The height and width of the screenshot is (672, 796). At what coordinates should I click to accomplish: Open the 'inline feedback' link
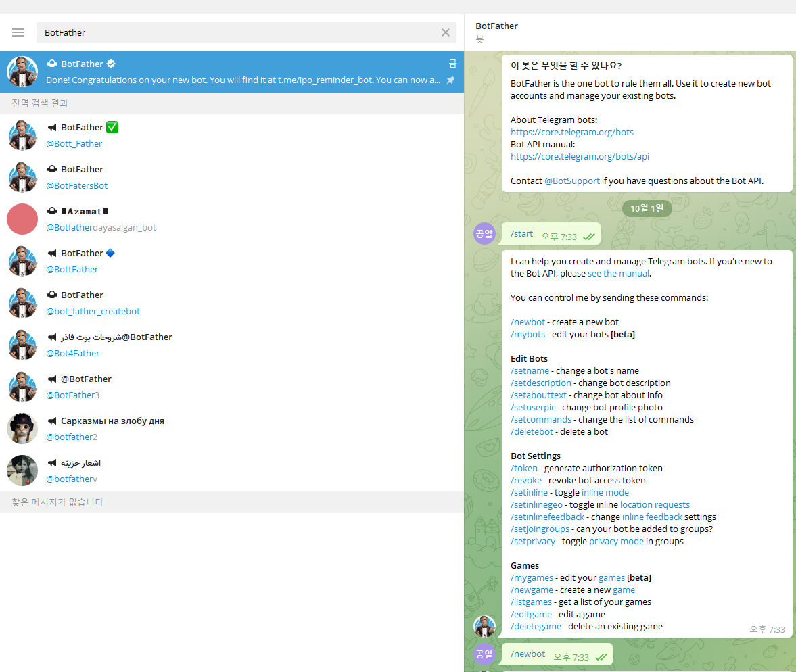click(653, 517)
